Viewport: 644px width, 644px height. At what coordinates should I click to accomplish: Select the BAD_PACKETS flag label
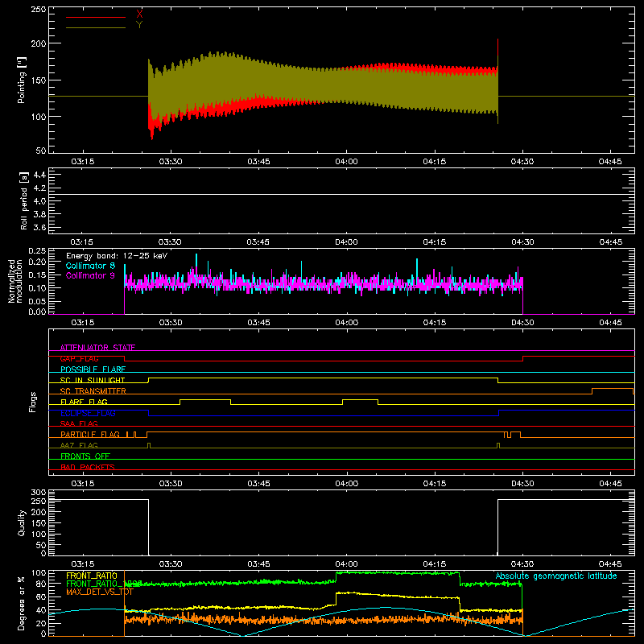click(x=88, y=467)
